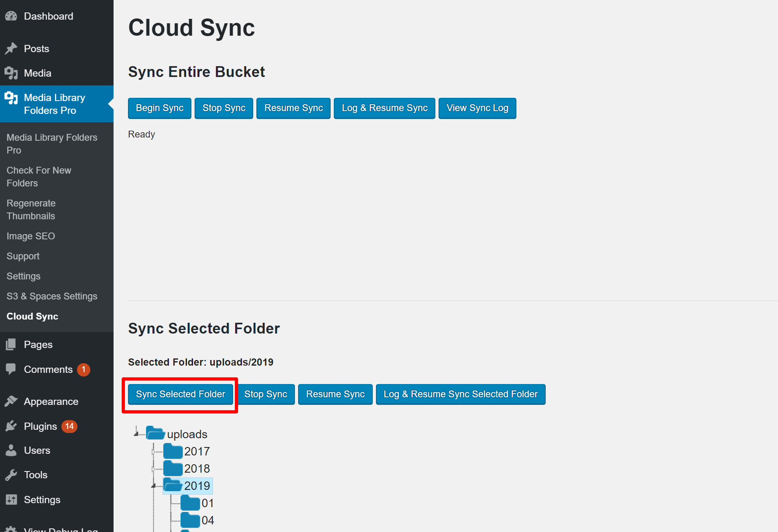Screen dimensions: 778x532
Task: Navigate to Image SEO
Action: click(30, 236)
